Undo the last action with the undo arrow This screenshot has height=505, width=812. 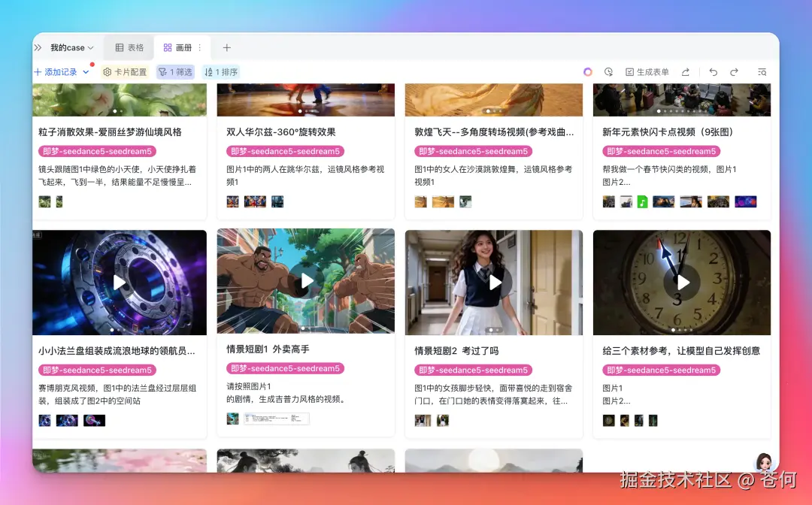coord(713,71)
